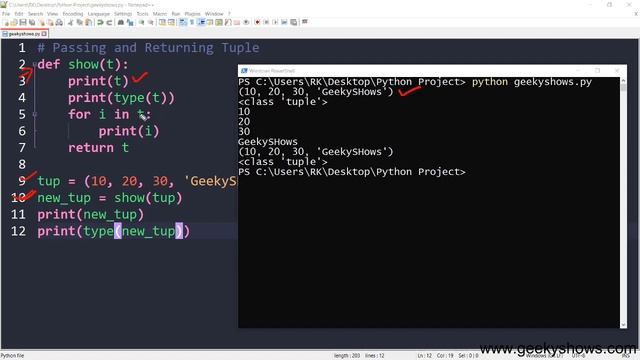Open the Macro menu
The image size is (640, 360).
point(160,14)
